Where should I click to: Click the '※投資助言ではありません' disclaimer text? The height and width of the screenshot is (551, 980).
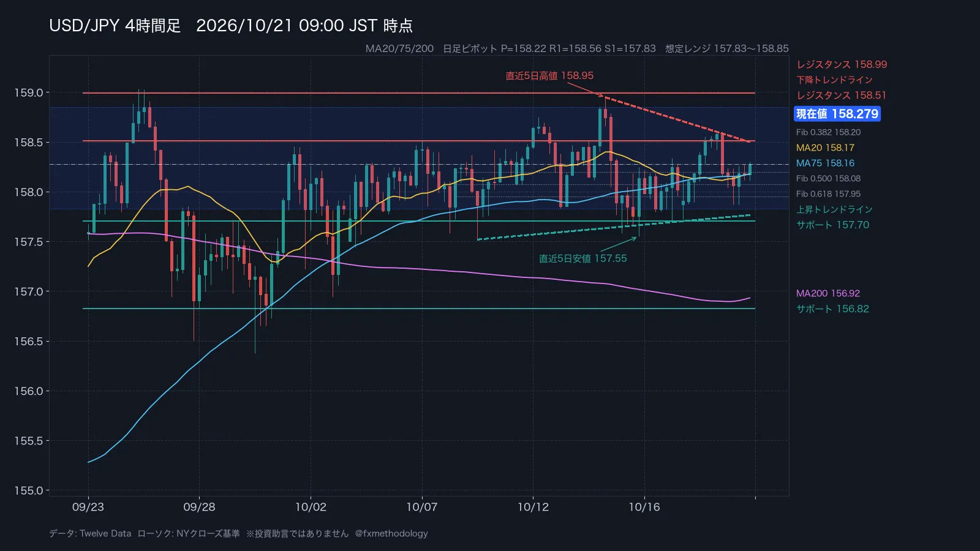[297, 533]
